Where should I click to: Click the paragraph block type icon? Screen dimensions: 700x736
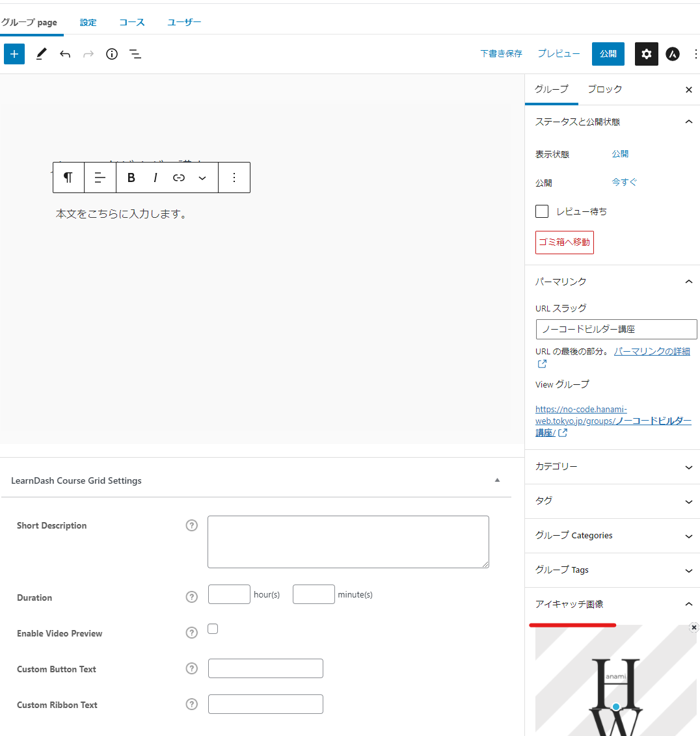coord(68,177)
